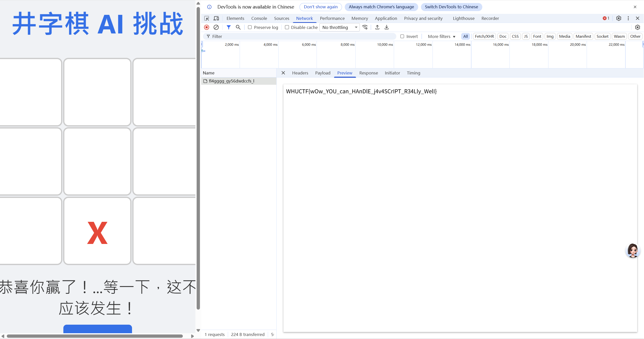Open the Response tab
This screenshot has height=339, width=644.
coord(368,73)
